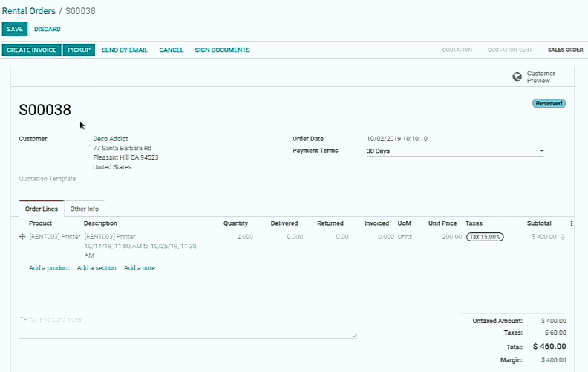
Task: Click the Invoiced value 0.000
Action: (x=386, y=237)
